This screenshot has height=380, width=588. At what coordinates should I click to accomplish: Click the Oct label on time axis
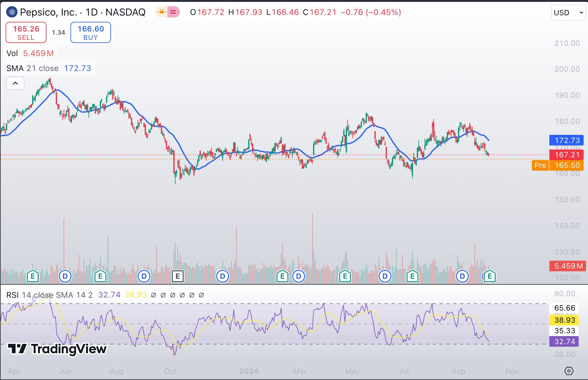170,371
